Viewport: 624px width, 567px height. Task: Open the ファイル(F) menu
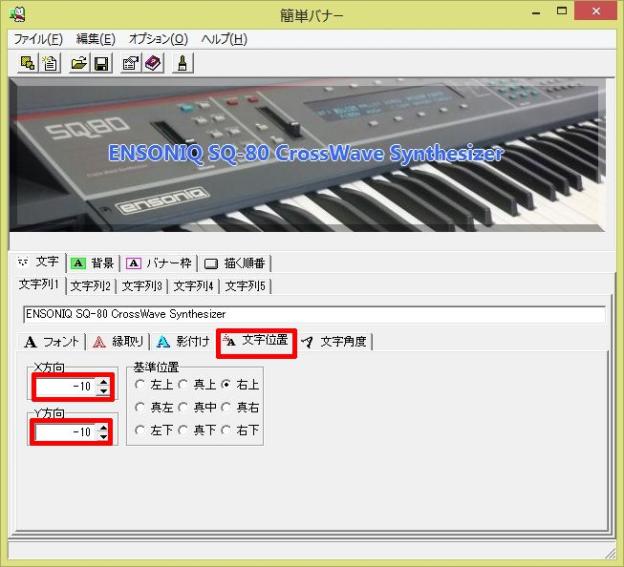(38, 39)
